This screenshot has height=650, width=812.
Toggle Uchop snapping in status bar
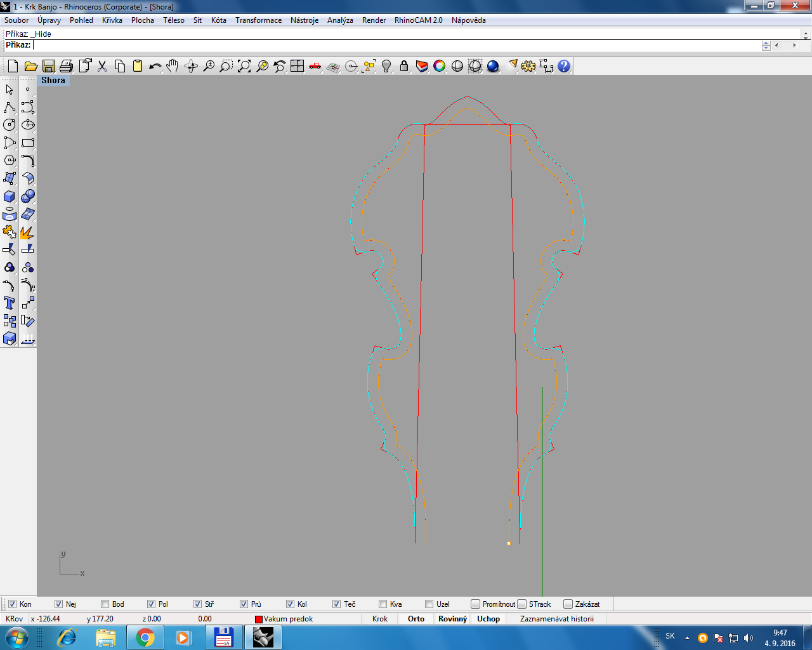[x=488, y=619]
